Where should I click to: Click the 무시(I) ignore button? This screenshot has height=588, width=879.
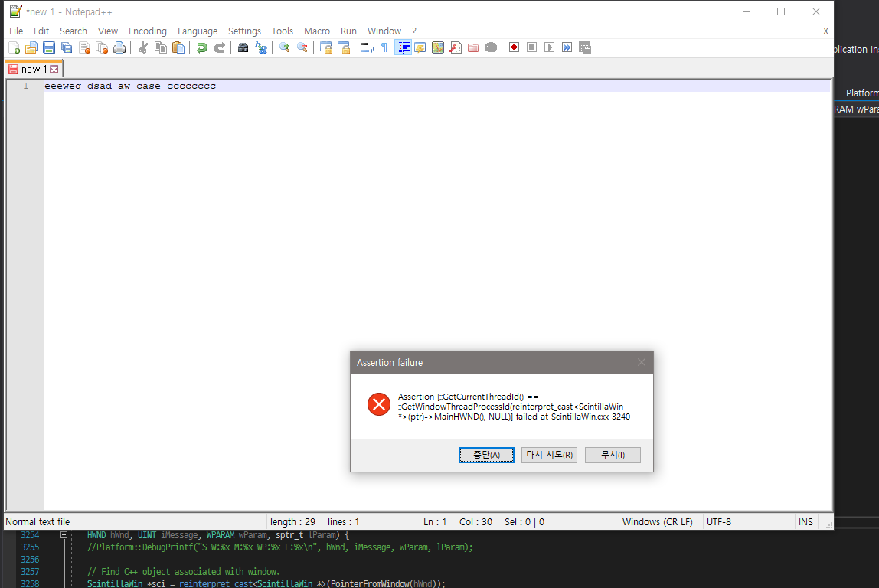click(613, 454)
